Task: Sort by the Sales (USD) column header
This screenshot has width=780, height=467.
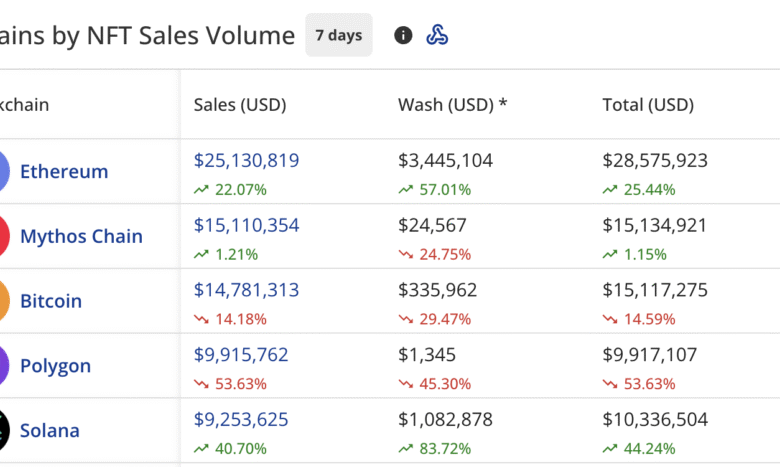Action: [240, 105]
